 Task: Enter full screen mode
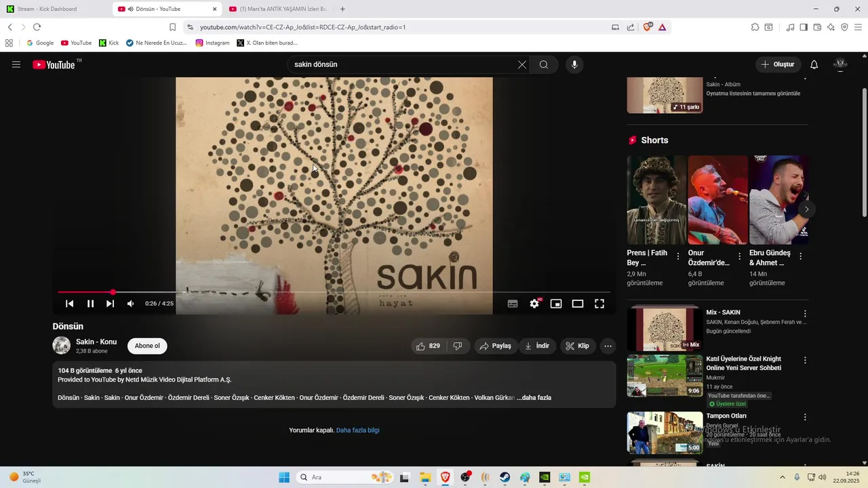pos(599,304)
